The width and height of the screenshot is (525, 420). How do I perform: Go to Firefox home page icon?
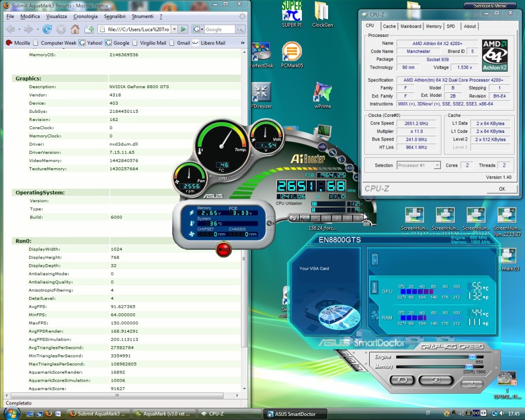[75, 29]
